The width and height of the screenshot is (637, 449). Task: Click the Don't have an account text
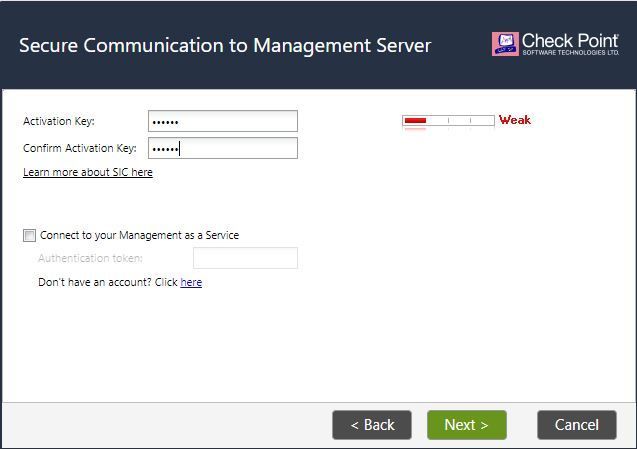click(x=107, y=282)
